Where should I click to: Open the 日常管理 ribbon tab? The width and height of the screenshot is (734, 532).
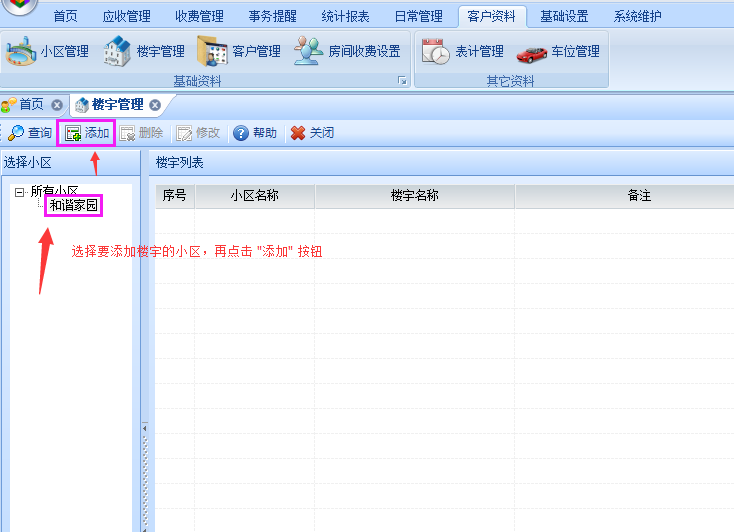pyautogui.click(x=418, y=16)
